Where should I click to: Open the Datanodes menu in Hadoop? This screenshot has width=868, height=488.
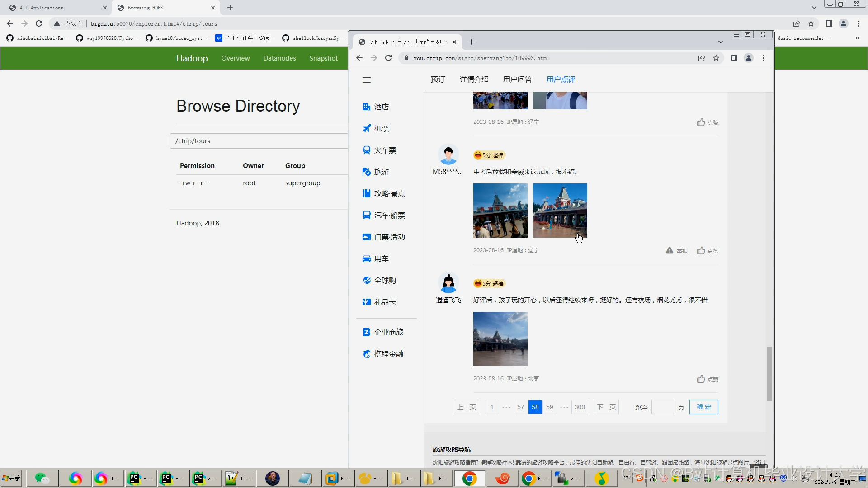click(x=279, y=58)
